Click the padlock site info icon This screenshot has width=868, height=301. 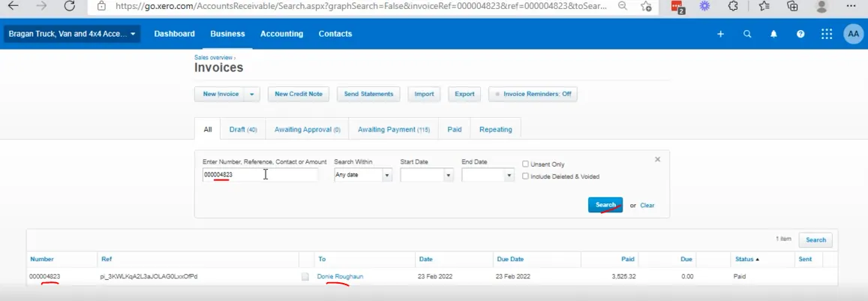click(101, 6)
